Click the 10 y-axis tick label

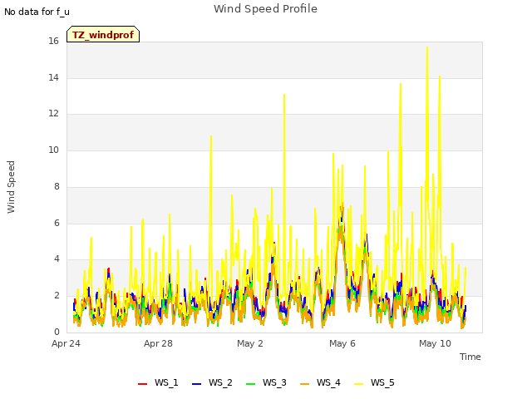coord(53,150)
